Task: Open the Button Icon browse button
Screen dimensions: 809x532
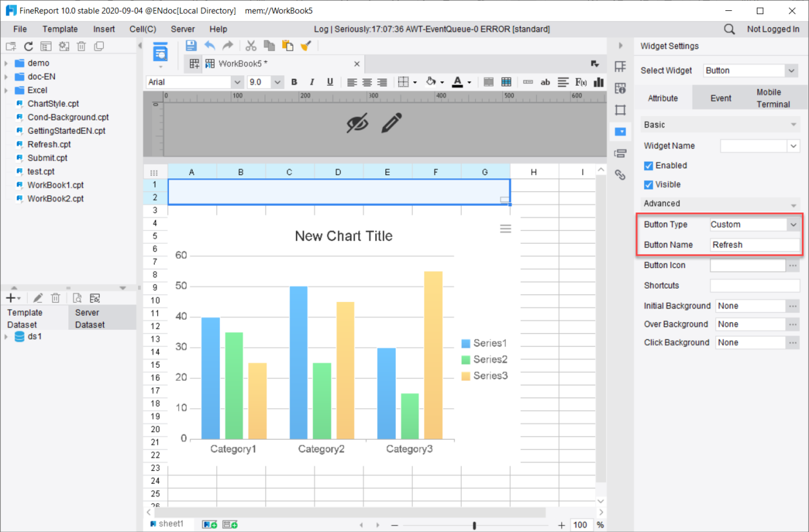Action: click(792, 265)
